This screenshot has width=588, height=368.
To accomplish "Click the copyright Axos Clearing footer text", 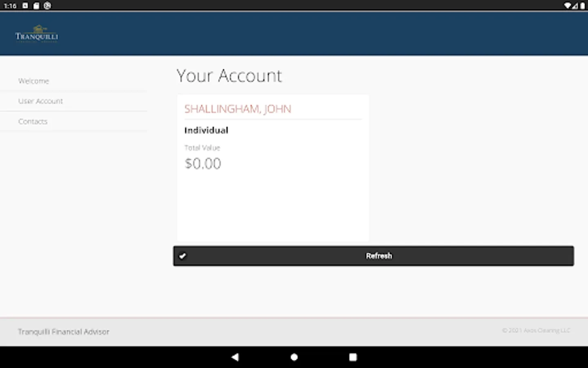I will click(536, 330).
